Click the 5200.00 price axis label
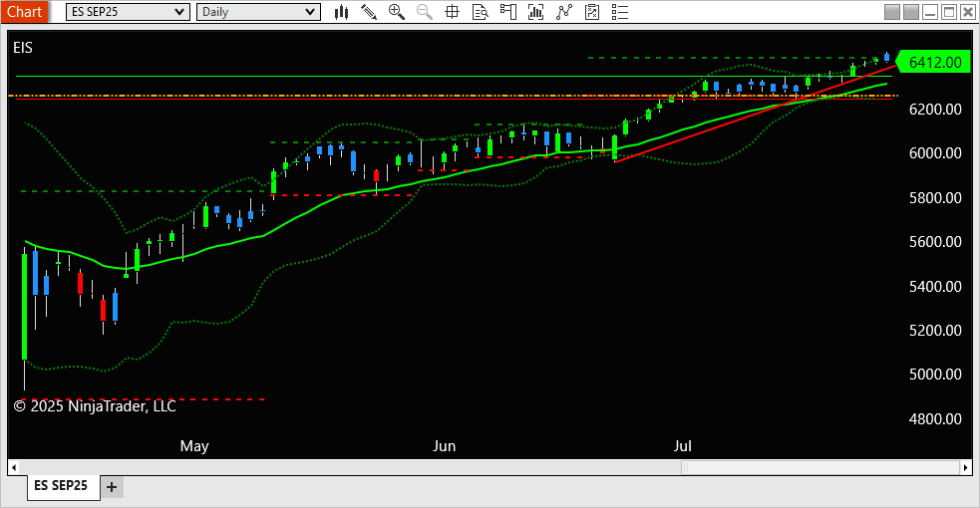980x508 pixels. (x=935, y=330)
